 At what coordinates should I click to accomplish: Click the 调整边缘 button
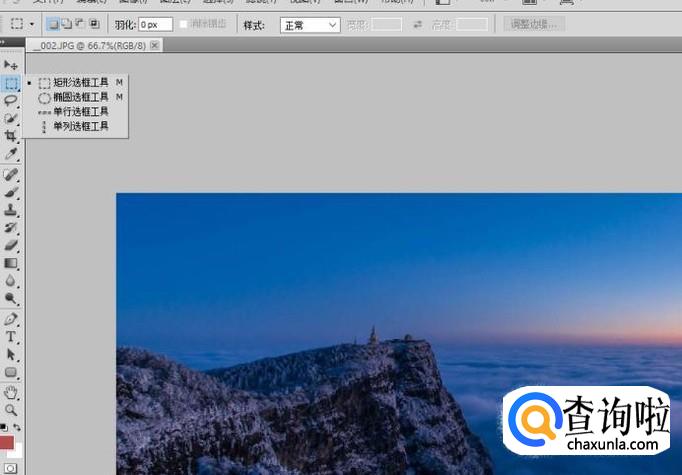click(x=534, y=24)
